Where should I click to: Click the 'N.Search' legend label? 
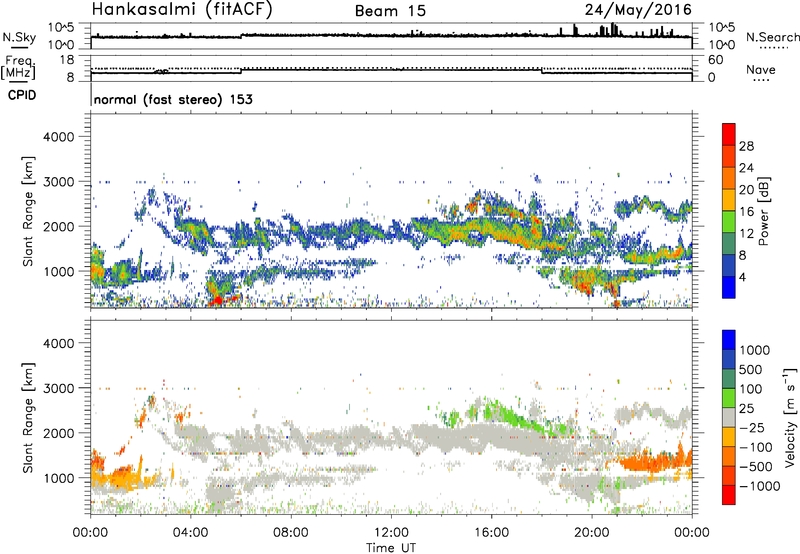pyautogui.click(x=772, y=37)
